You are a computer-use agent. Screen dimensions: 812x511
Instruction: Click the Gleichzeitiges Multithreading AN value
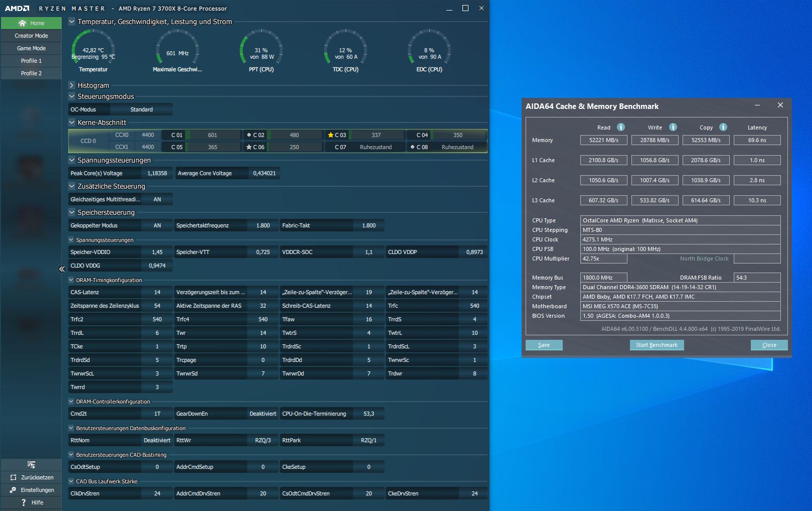[x=157, y=199]
